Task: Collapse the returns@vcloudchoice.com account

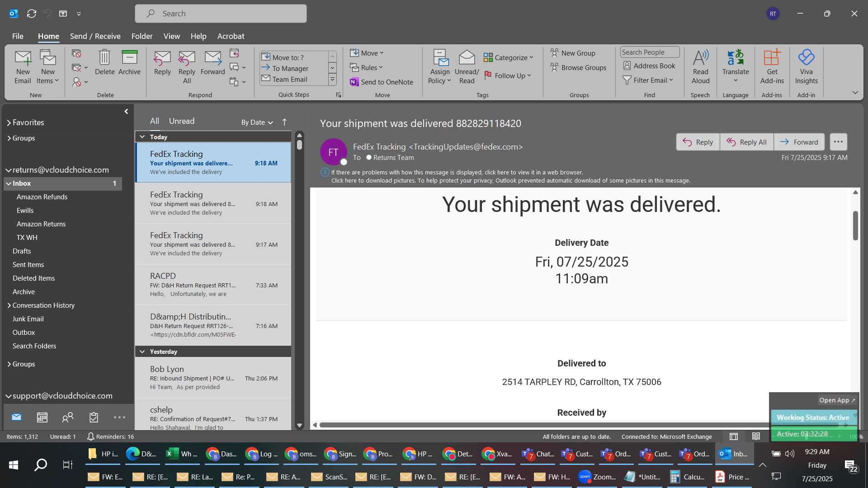Action: pyautogui.click(x=8, y=170)
